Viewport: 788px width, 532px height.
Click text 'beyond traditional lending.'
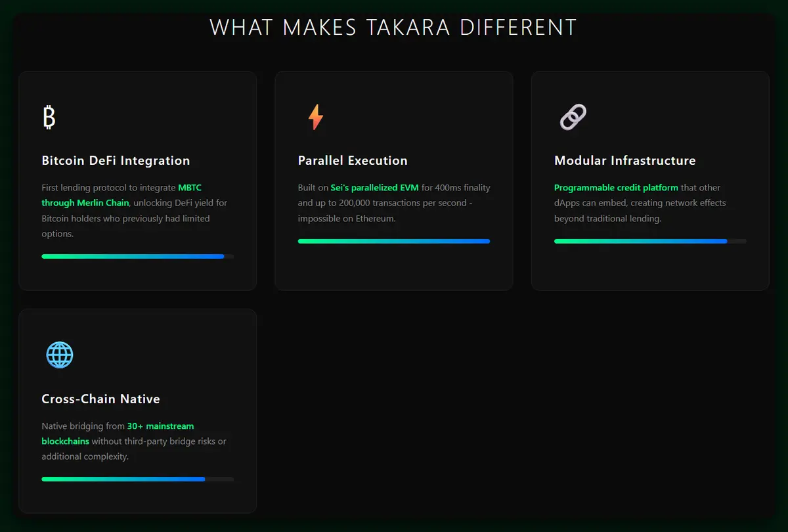point(607,218)
